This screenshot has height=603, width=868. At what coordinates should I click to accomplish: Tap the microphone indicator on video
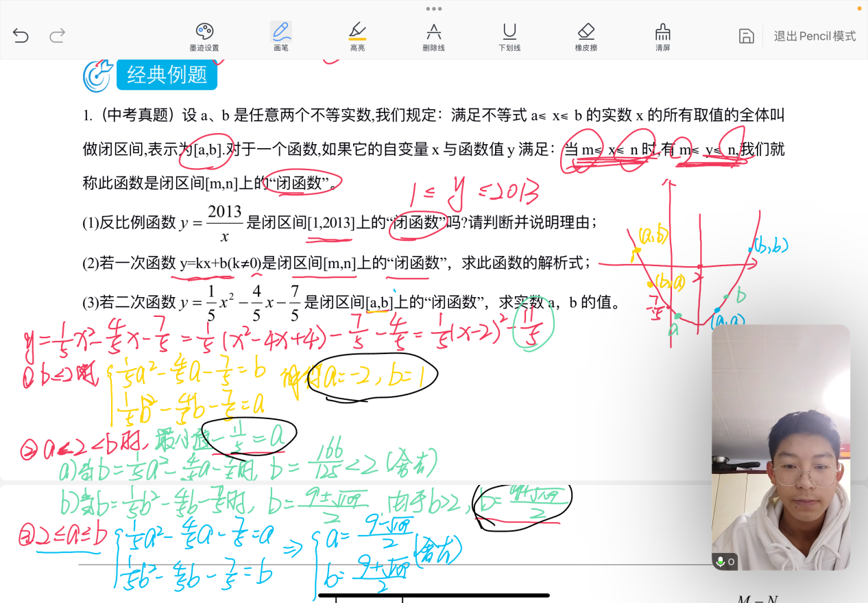pyautogui.click(x=724, y=562)
